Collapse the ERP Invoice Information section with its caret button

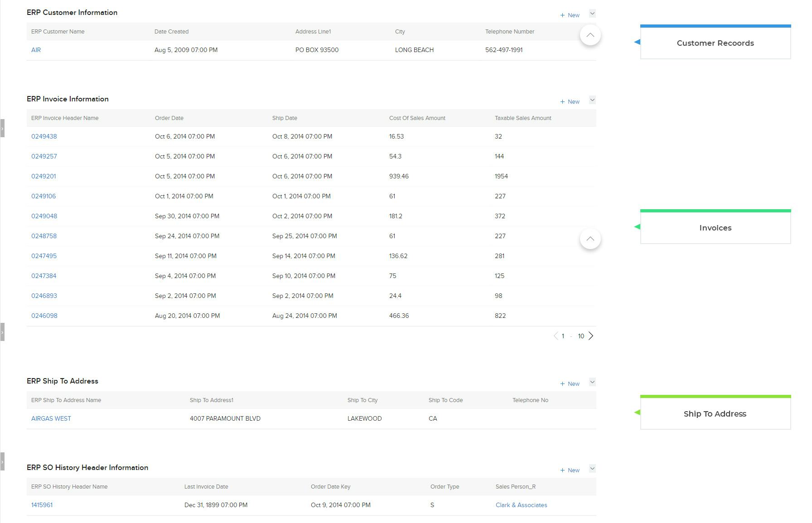click(x=590, y=239)
